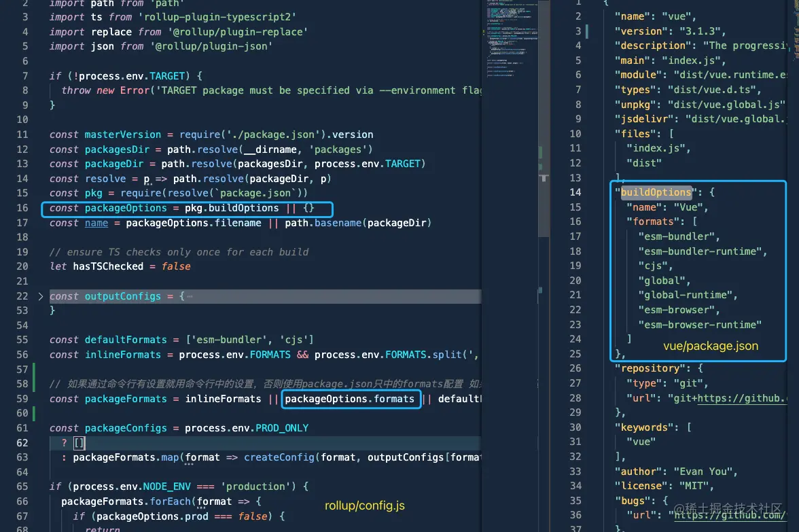Click packageOptions.formats on line 59
The width and height of the screenshot is (799, 532).
[x=349, y=399]
